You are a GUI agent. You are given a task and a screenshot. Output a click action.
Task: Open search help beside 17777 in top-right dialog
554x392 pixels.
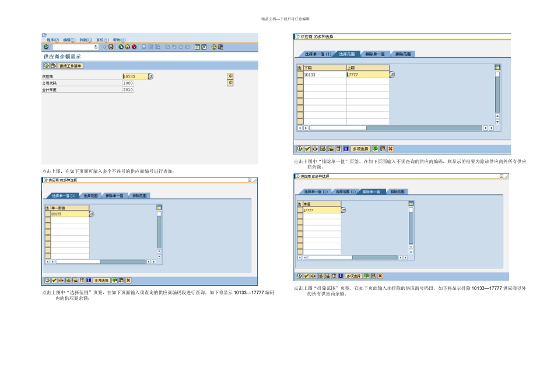392,75
